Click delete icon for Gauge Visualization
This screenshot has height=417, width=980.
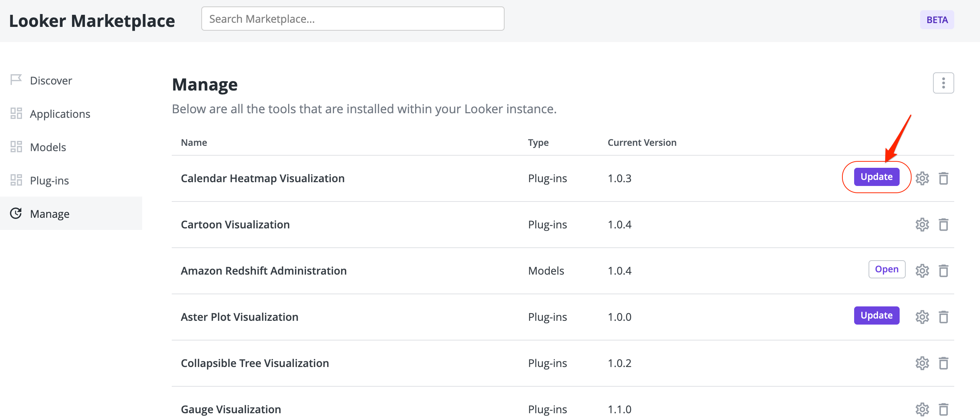click(x=944, y=409)
